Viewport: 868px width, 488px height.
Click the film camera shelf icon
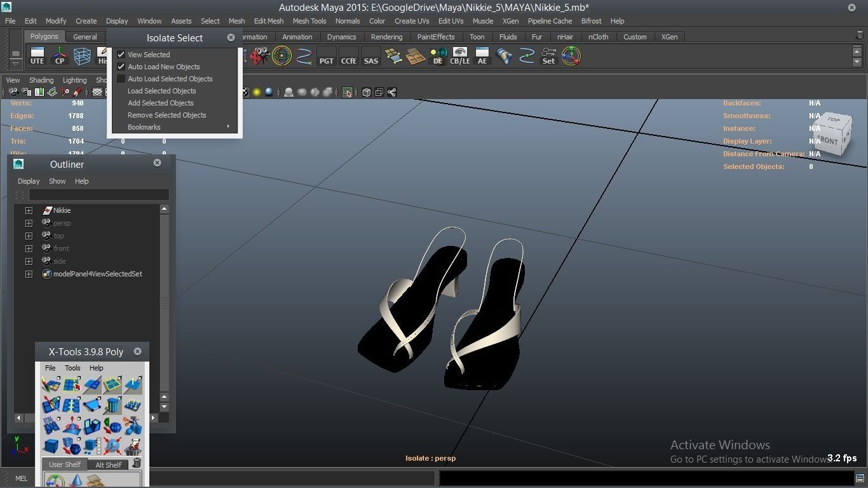click(260, 56)
